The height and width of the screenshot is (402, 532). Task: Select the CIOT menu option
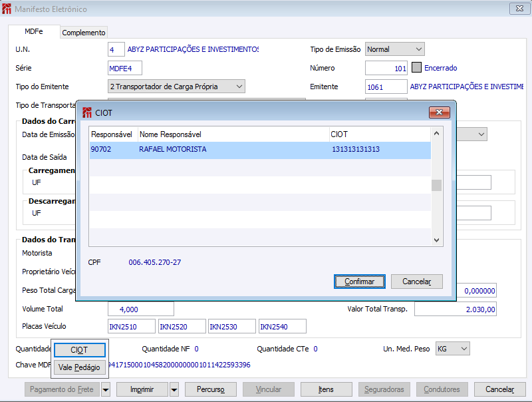tap(79, 350)
